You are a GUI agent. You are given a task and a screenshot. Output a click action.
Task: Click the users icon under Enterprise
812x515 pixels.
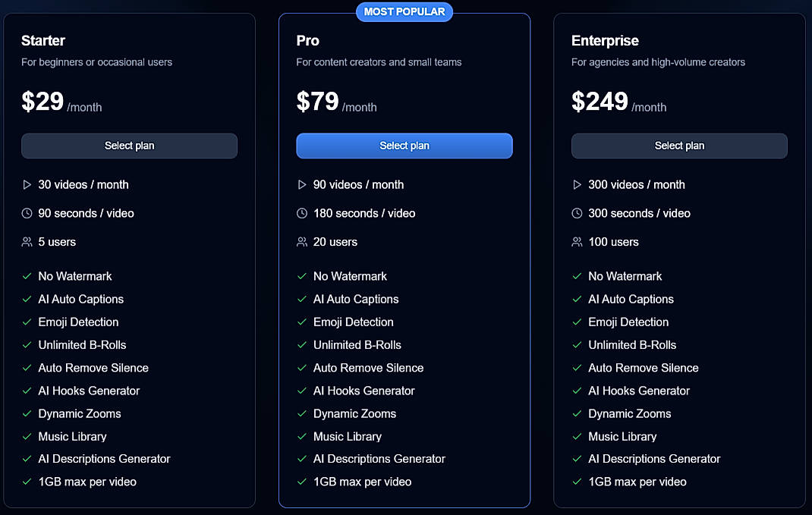(576, 242)
